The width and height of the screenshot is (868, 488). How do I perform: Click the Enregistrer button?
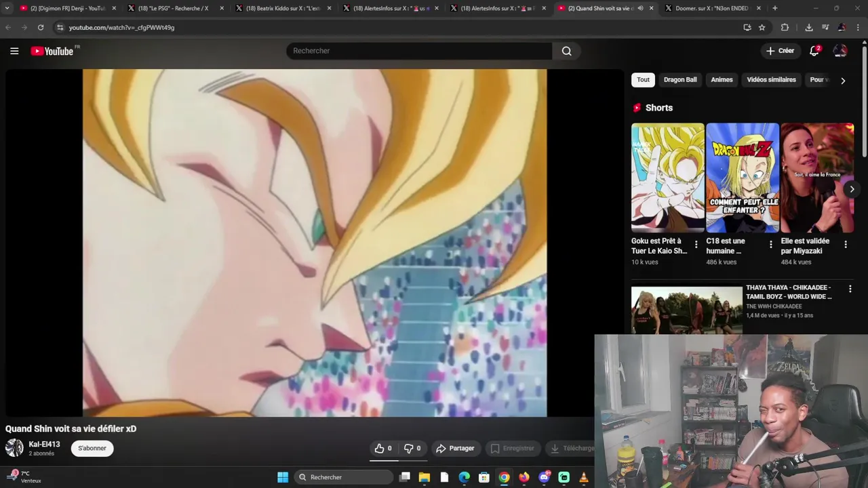point(513,448)
